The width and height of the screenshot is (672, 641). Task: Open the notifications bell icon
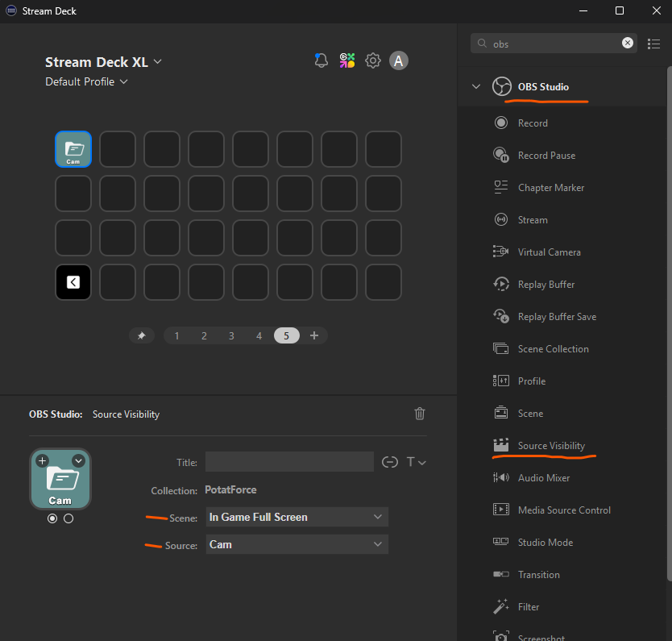(321, 60)
